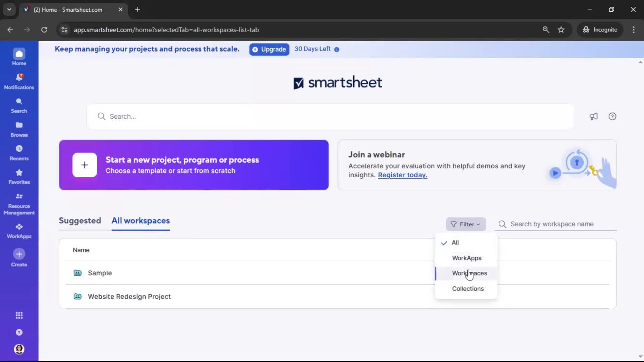Open the Filter dropdown
The width and height of the screenshot is (644, 362).
click(466, 224)
